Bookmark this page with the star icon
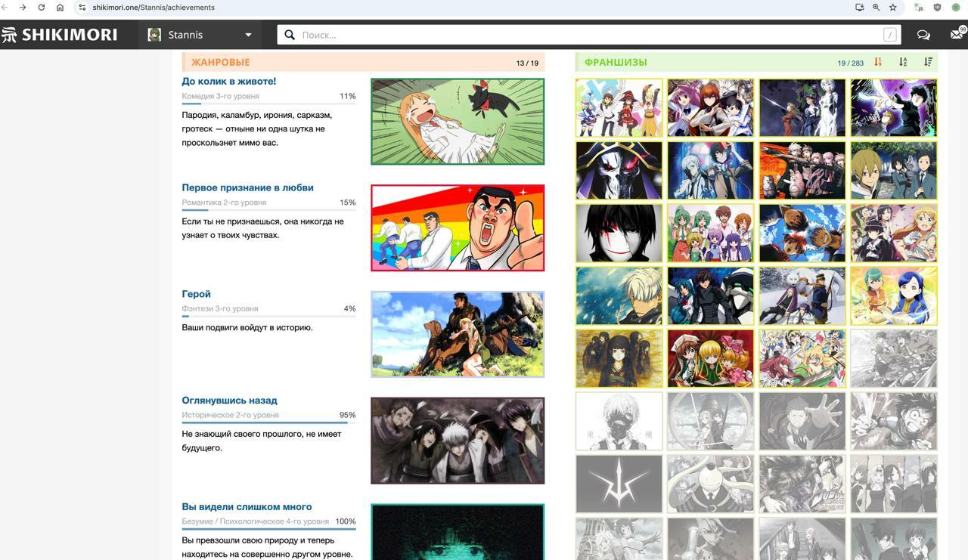The image size is (968, 560). pyautogui.click(x=893, y=8)
